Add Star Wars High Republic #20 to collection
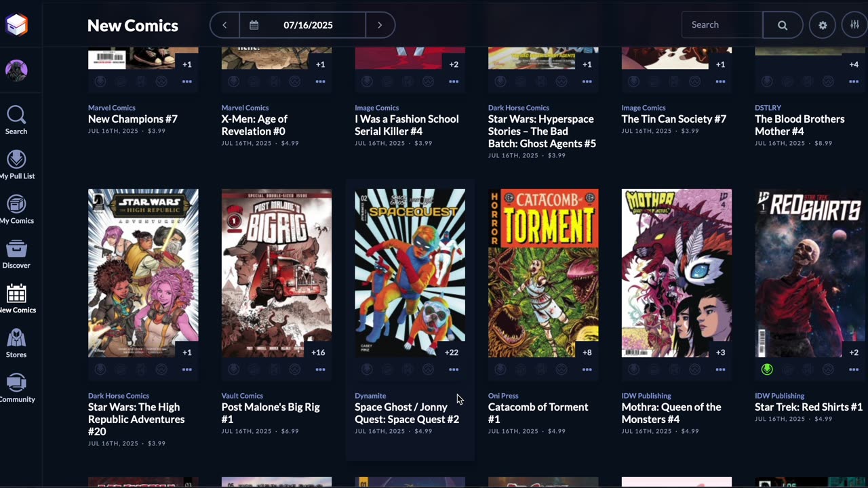The image size is (868, 488). pos(121,369)
